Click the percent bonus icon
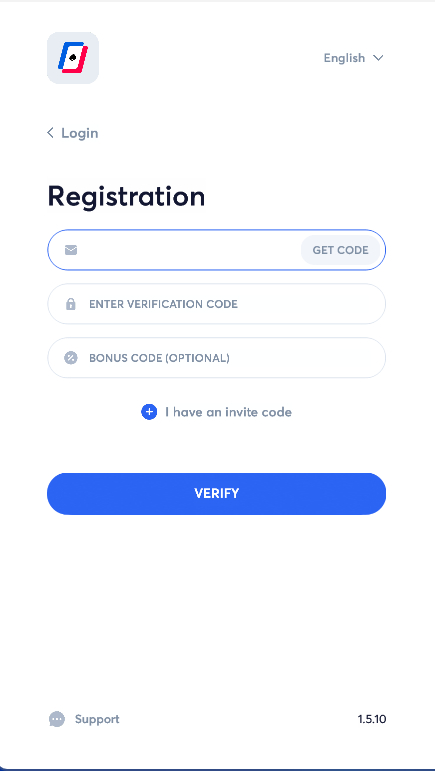435x771 pixels. click(x=71, y=358)
